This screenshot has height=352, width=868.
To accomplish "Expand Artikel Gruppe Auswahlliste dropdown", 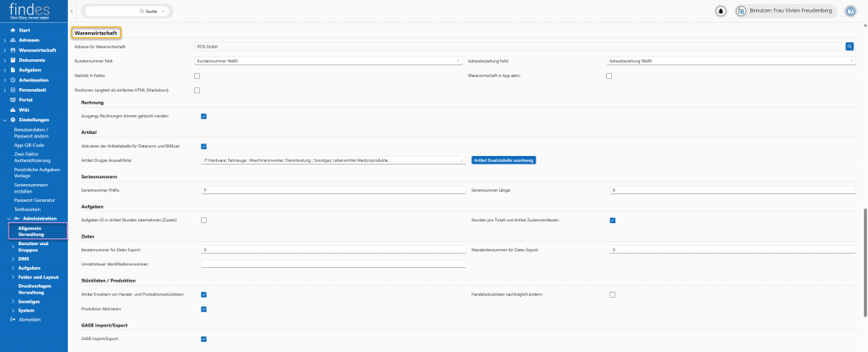I will pyautogui.click(x=332, y=160).
